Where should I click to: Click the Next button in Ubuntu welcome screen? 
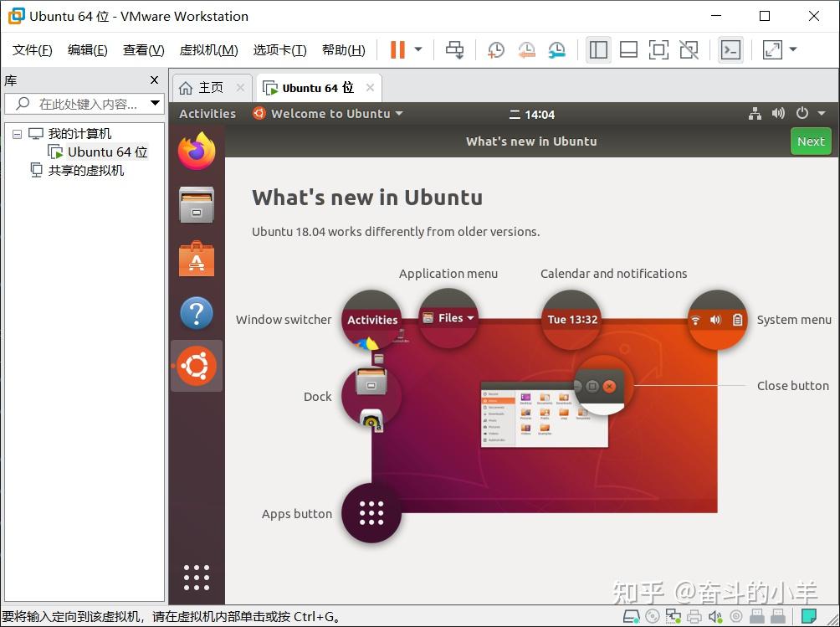tap(809, 141)
